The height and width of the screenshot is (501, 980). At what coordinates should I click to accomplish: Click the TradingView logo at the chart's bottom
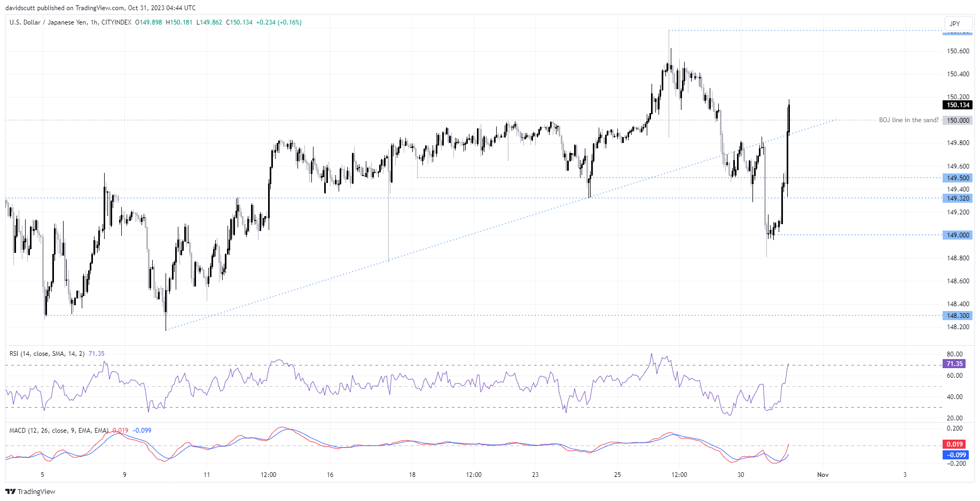point(30,491)
